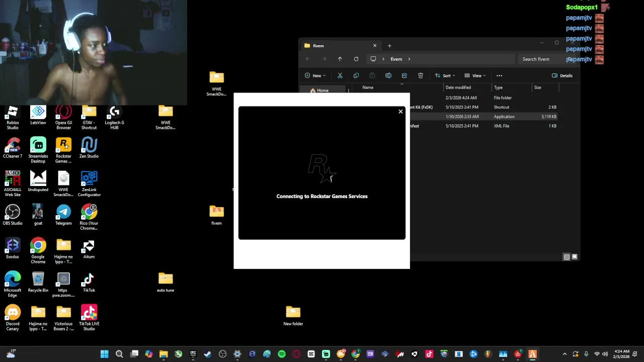Open the Windows Start menu
644x362 pixels.
pyautogui.click(x=105, y=354)
